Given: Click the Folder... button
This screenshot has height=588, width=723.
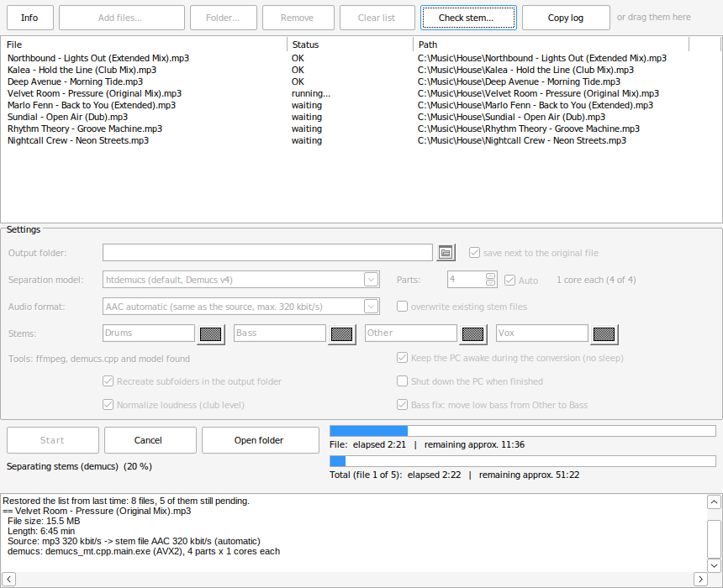Looking at the screenshot, I should tap(223, 18).
